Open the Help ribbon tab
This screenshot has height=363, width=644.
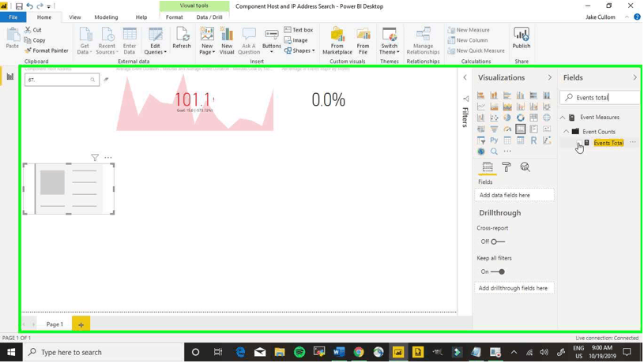click(x=141, y=17)
